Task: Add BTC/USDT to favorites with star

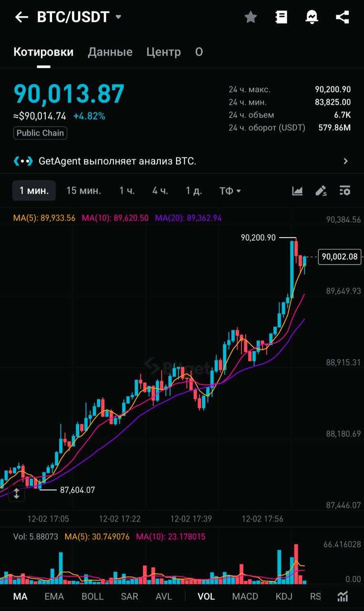Action: click(250, 18)
